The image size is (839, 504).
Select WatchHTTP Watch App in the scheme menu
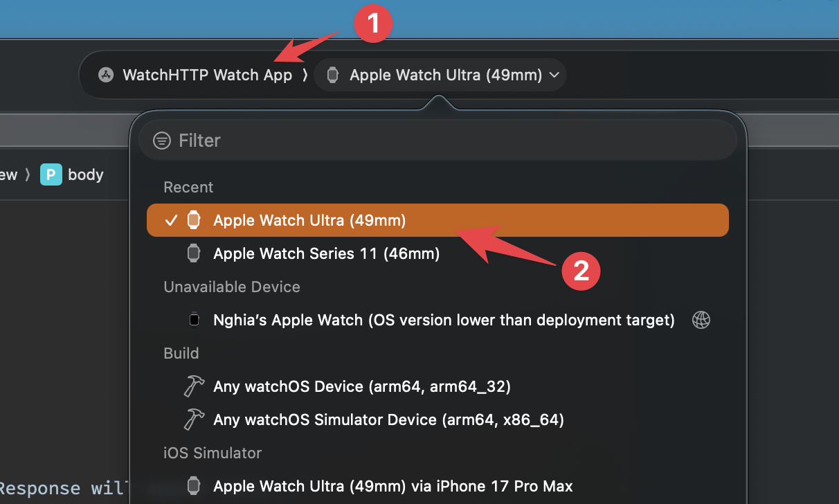[x=206, y=75]
